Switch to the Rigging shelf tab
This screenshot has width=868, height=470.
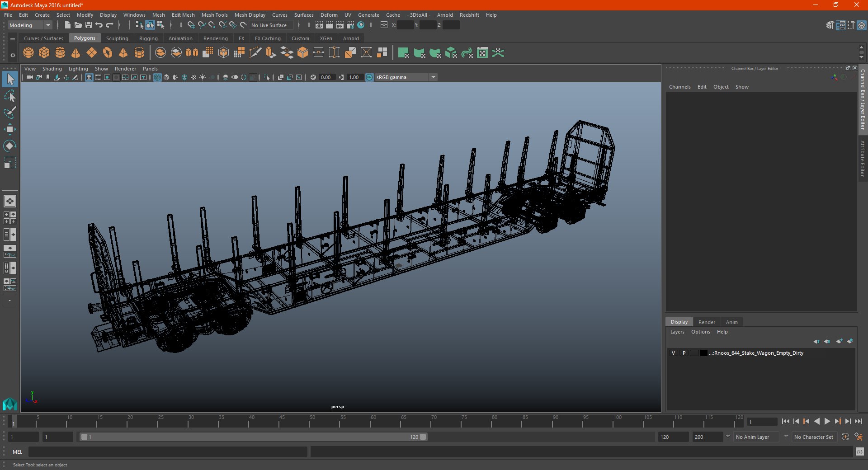148,38
